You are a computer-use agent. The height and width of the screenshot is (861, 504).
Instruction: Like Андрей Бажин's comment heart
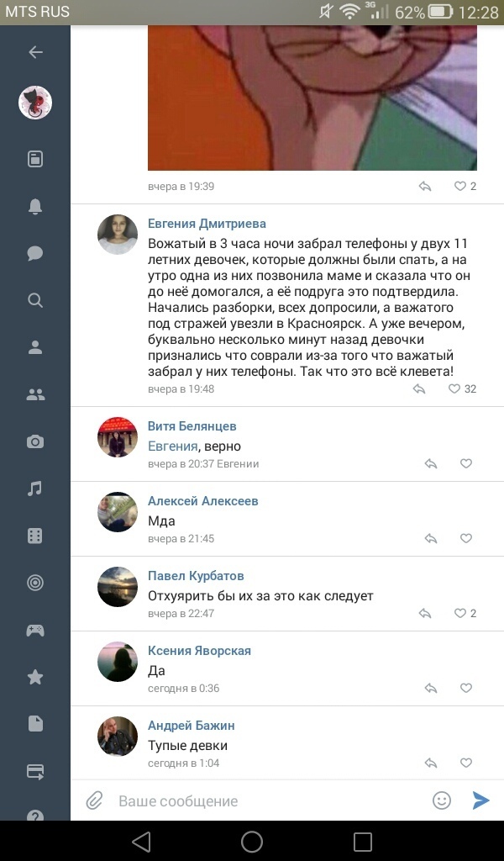click(x=466, y=763)
